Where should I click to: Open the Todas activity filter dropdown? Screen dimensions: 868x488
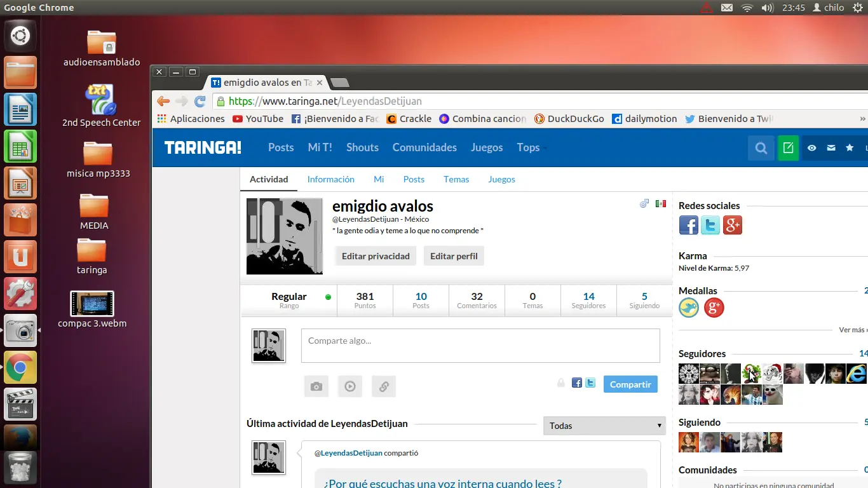click(604, 426)
